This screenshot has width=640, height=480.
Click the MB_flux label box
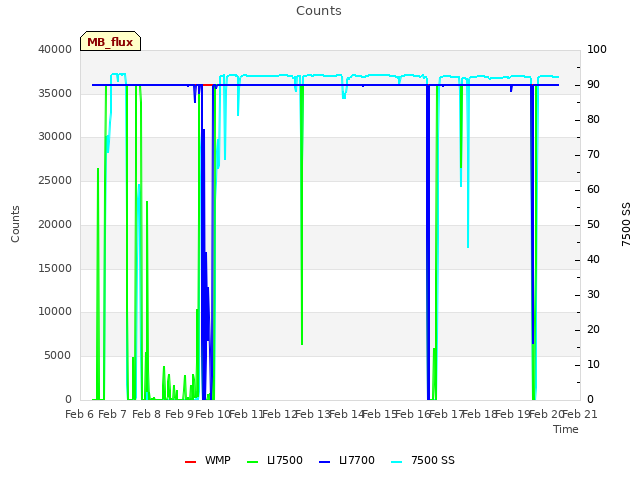click(x=110, y=41)
